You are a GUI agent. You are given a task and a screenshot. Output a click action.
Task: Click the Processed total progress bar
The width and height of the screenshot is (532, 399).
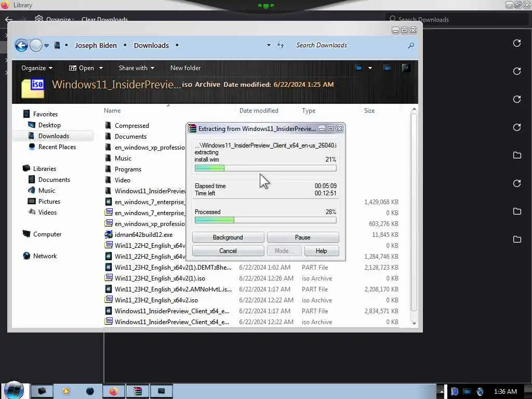265,220
